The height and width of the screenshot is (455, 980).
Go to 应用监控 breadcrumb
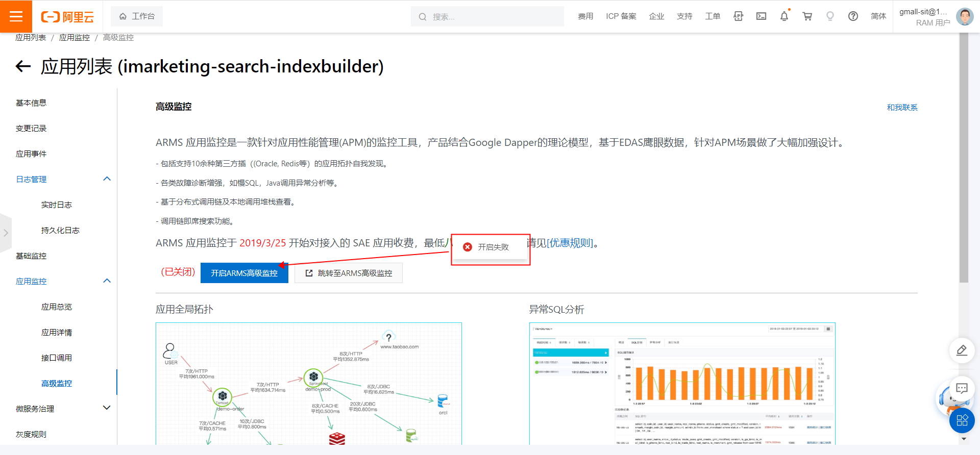75,38
